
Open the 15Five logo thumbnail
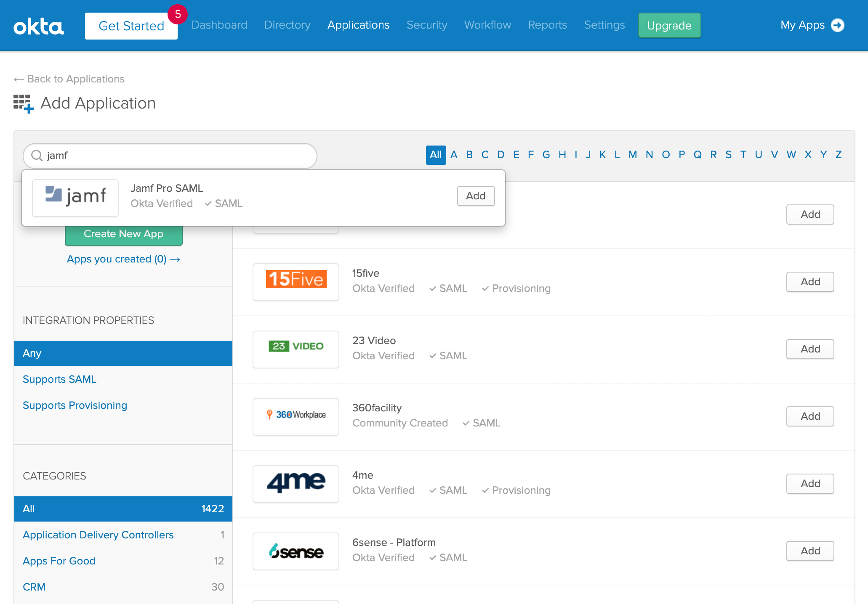click(x=296, y=282)
